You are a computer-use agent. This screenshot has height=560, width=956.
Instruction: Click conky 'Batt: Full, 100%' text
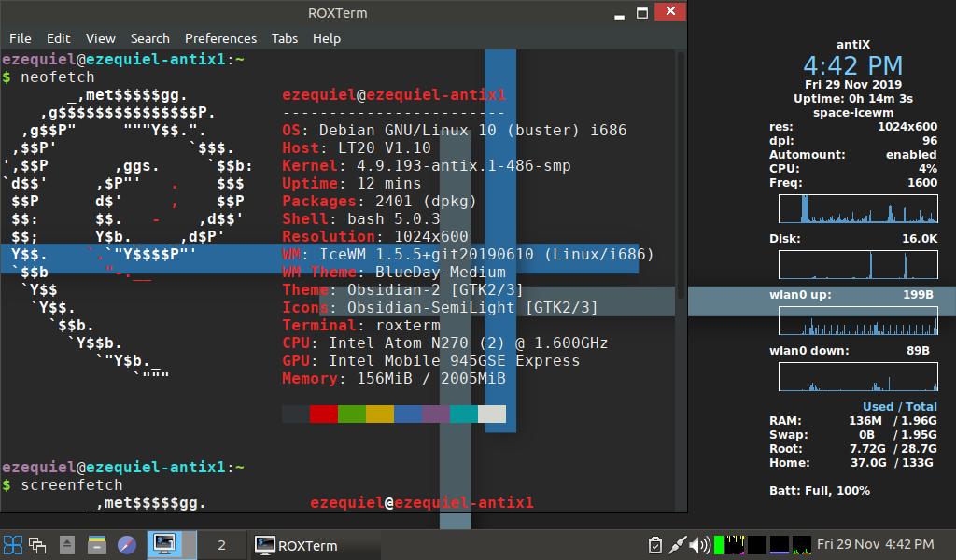[820, 491]
